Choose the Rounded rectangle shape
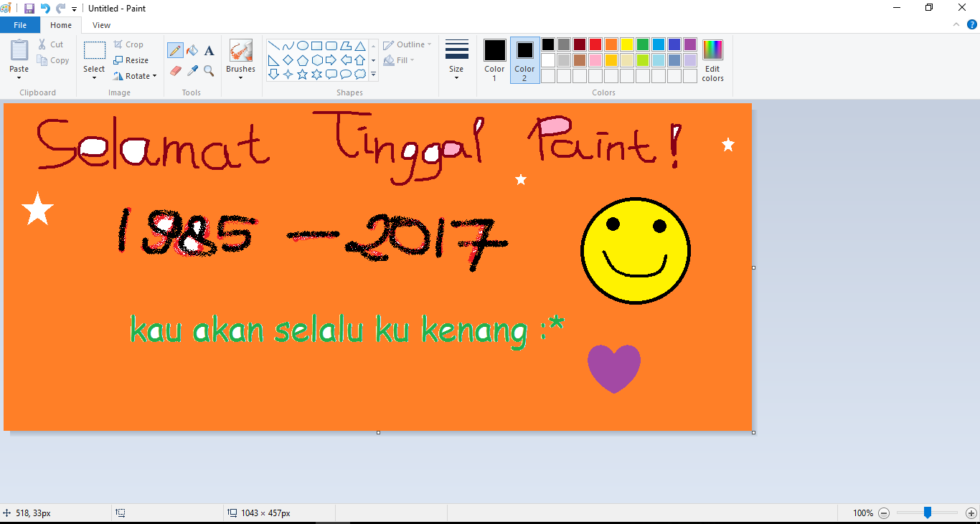This screenshot has width=980, height=524. pos(331,46)
